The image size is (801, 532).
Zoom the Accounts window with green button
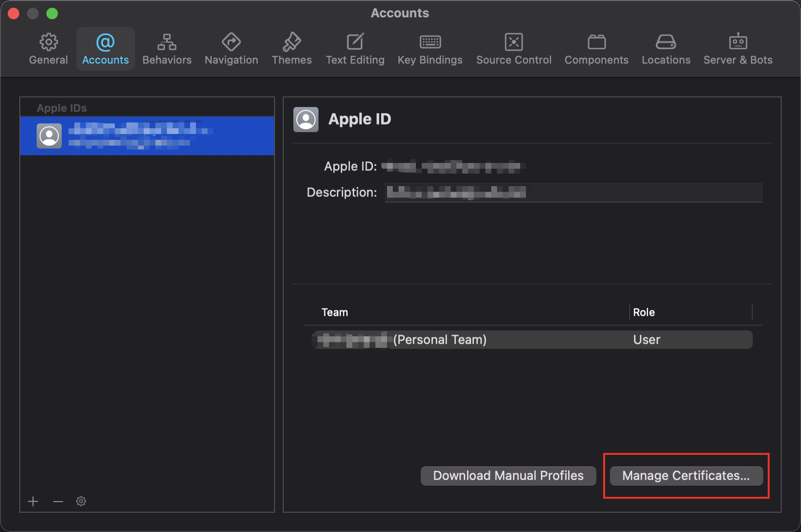[x=52, y=14]
